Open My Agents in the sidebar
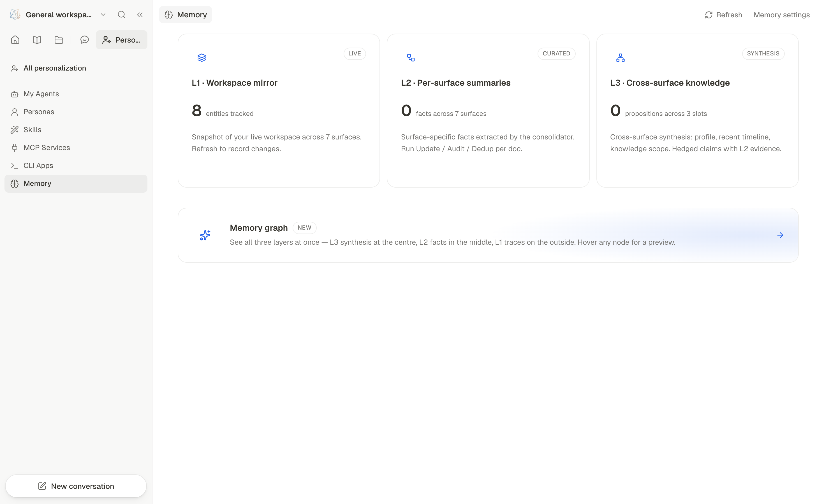The width and height of the screenshot is (824, 504). click(76, 94)
